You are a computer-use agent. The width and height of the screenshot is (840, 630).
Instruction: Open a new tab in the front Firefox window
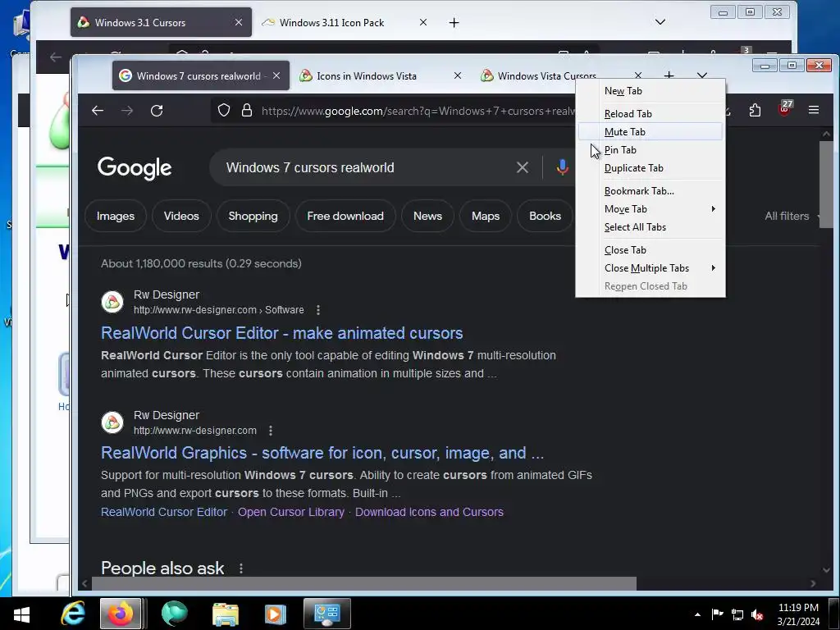click(x=669, y=75)
